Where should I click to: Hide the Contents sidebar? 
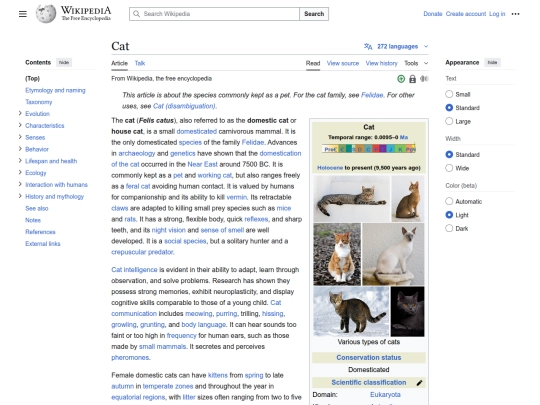(x=64, y=62)
